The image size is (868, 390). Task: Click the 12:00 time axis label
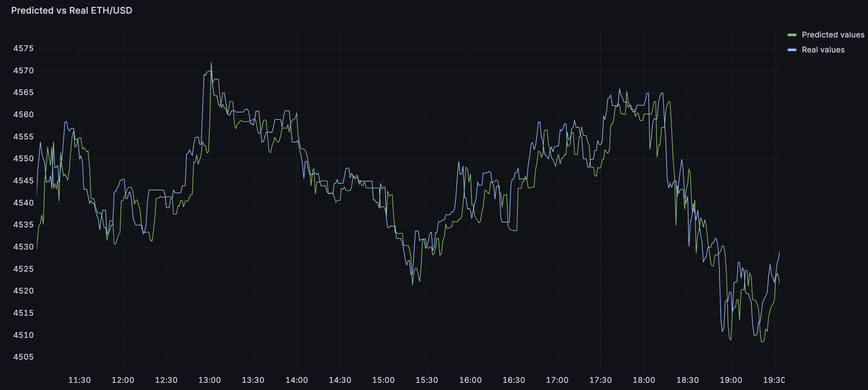tap(123, 380)
